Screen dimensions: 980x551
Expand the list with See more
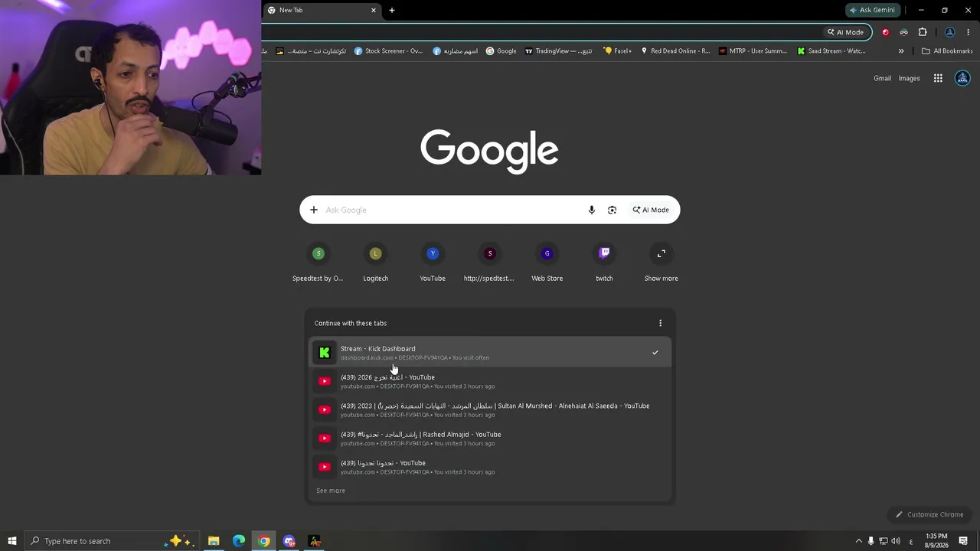(x=331, y=491)
